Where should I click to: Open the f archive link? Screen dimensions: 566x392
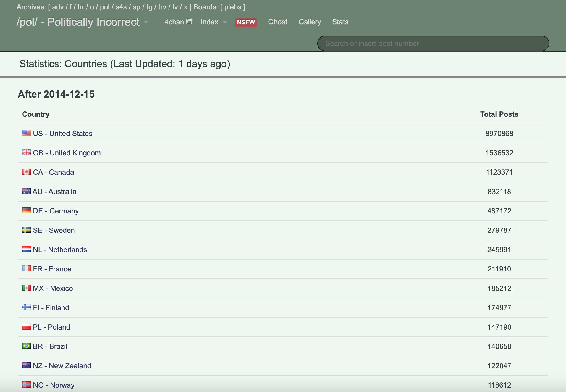(x=71, y=7)
